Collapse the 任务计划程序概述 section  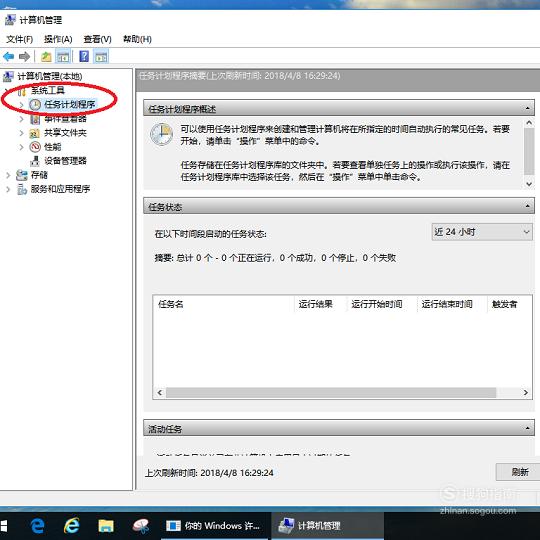(x=527, y=108)
